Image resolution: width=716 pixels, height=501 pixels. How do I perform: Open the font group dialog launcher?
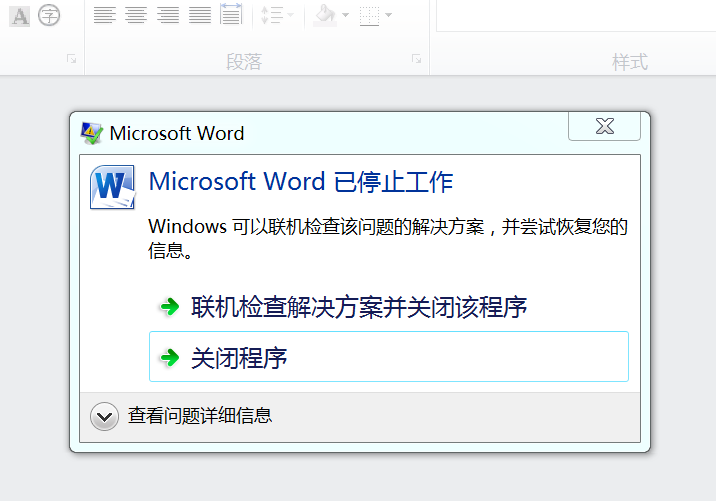pos(71,58)
